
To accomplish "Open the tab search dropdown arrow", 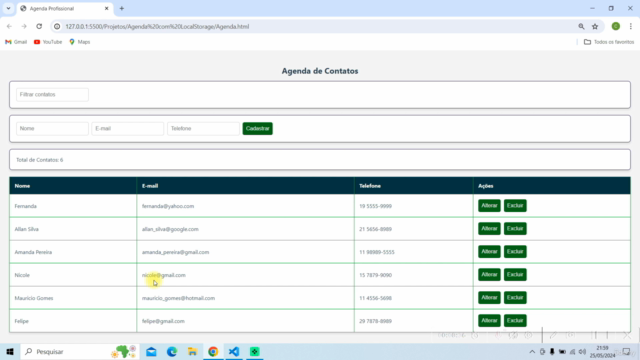I will (x=8, y=9).
